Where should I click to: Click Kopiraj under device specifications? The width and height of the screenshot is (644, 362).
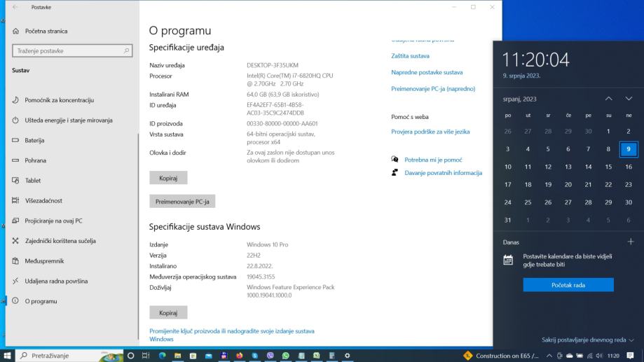[x=168, y=178]
